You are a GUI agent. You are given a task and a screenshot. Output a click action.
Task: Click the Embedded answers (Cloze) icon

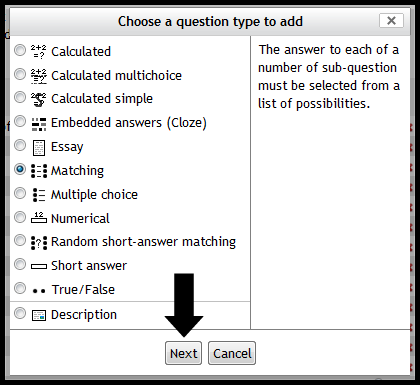(x=39, y=124)
